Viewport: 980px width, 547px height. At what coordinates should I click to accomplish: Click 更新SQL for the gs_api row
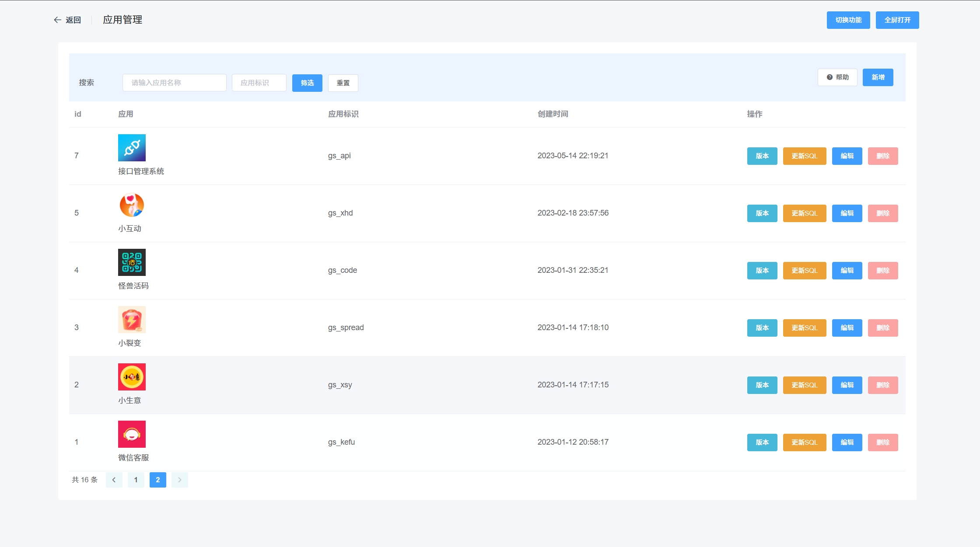[x=804, y=156]
